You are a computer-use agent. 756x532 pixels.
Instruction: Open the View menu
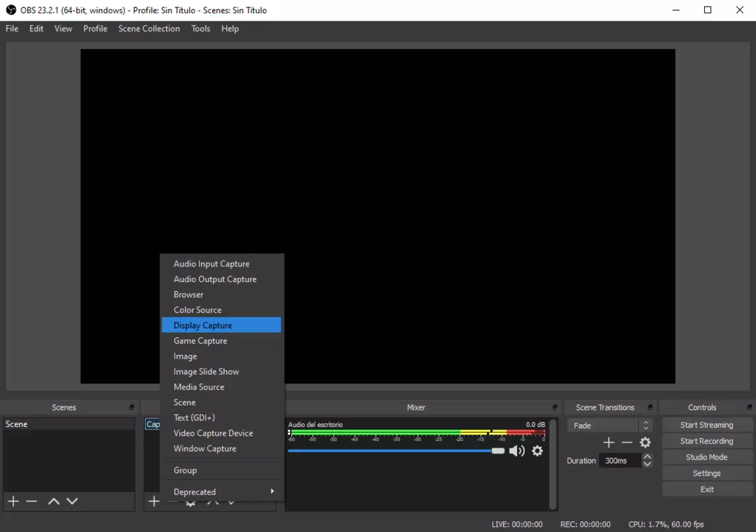point(63,29)
